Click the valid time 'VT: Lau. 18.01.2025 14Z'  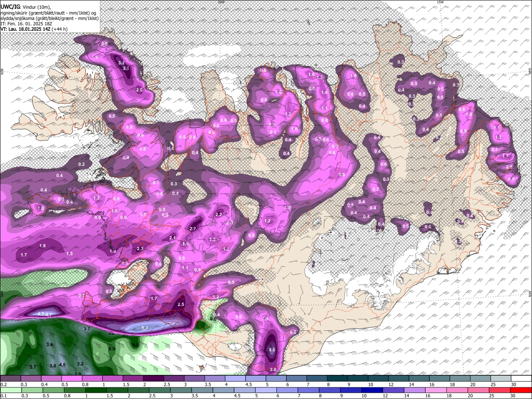click(26, 29)
